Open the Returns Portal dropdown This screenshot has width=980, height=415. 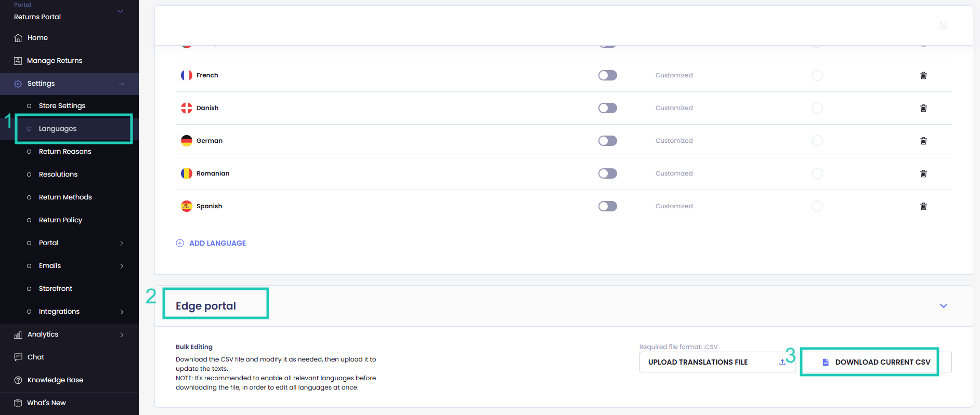120,11
